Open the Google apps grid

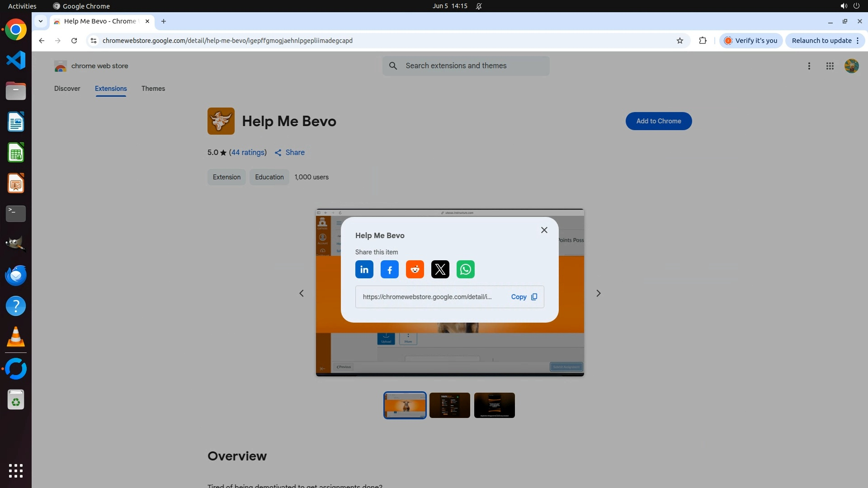click(830, 66)
